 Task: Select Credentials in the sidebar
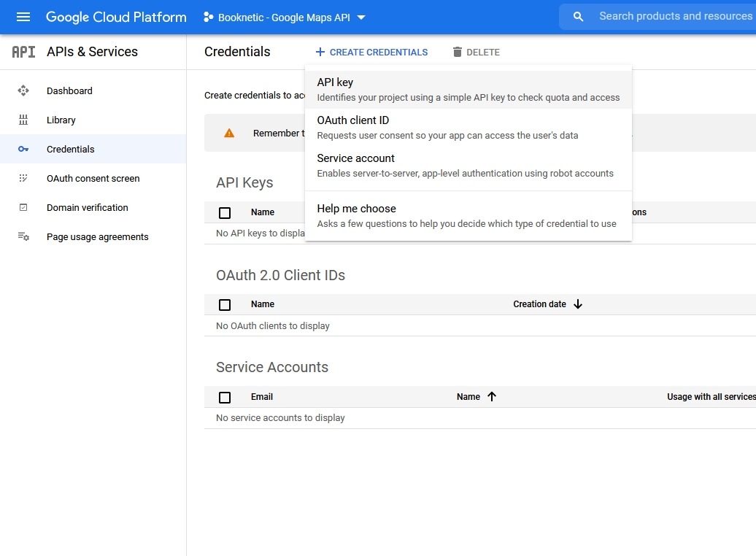tap(93, 149)
